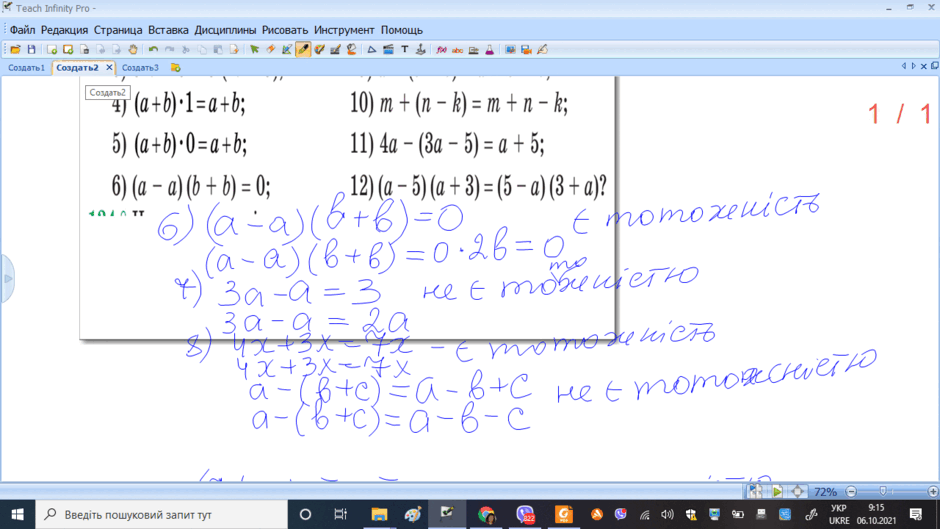The height and width of the screenshot is (529, 940).
Task: Close the Создать2 tab
Action: (109, 68)
